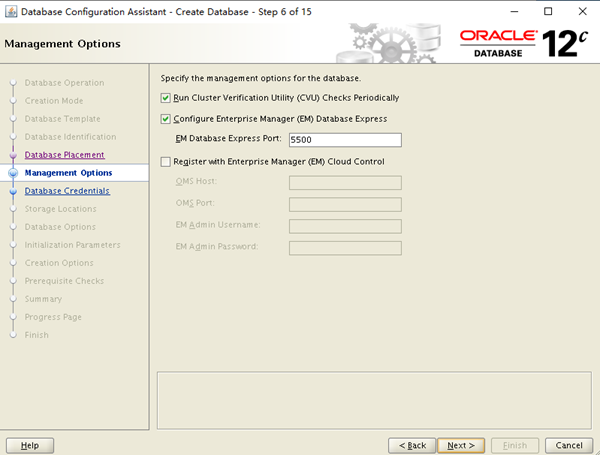Click the OMS Host input field
Viewport: 600px width, 455px height.
pos(345,183)
